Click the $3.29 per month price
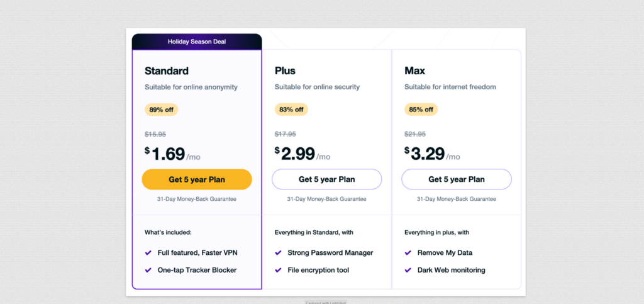This screenshot has width=644, height=304. tap(432, 154)
